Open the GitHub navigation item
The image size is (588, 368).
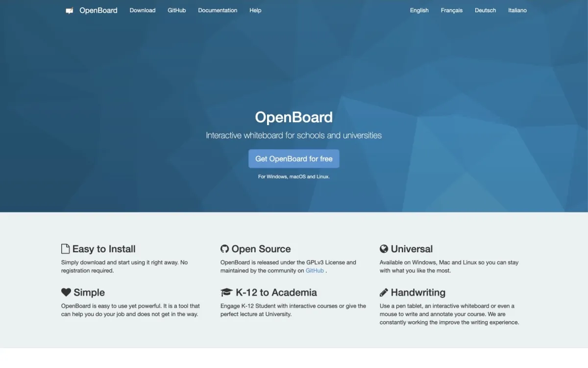coord(176,10)
